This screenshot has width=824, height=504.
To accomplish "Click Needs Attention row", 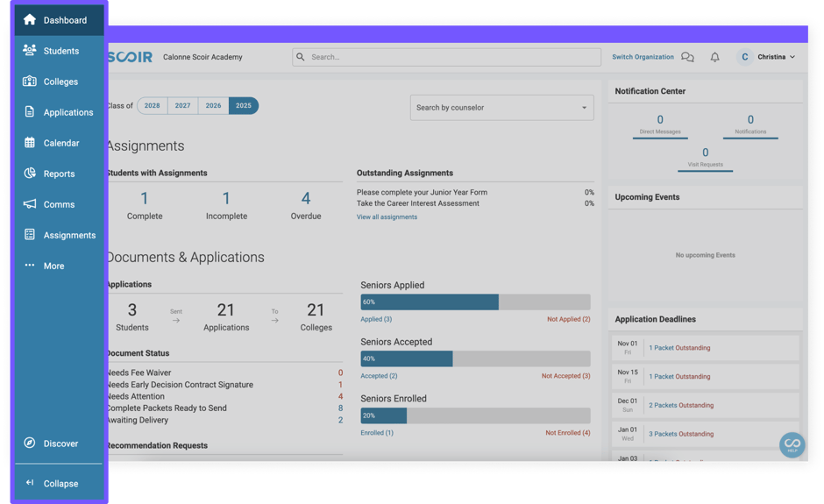I will [x=224, y=396].
